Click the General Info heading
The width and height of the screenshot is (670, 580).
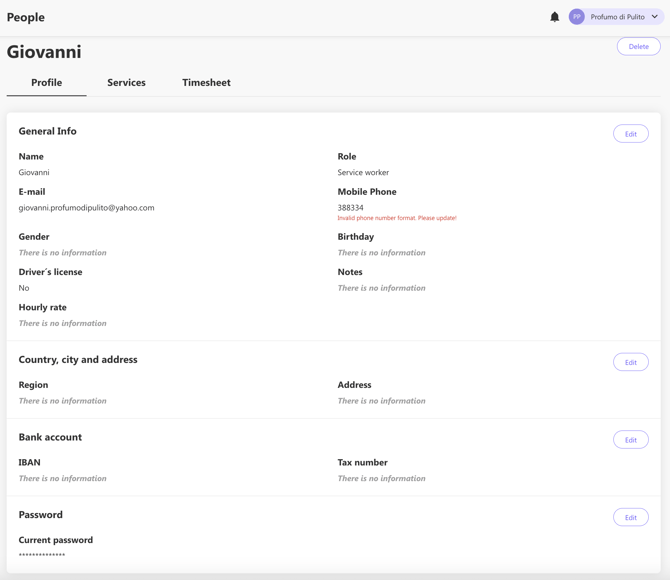[47, 131]
